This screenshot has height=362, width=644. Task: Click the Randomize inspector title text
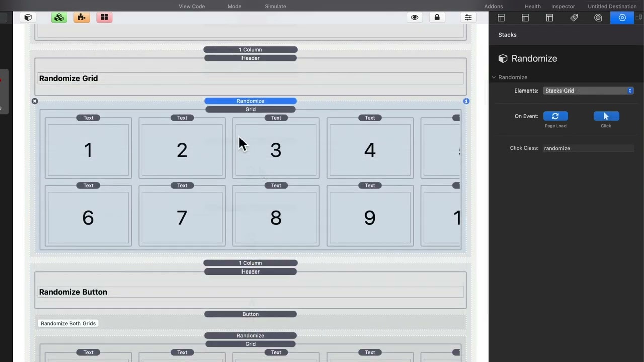pyautogui.click(x=534, y=59)
